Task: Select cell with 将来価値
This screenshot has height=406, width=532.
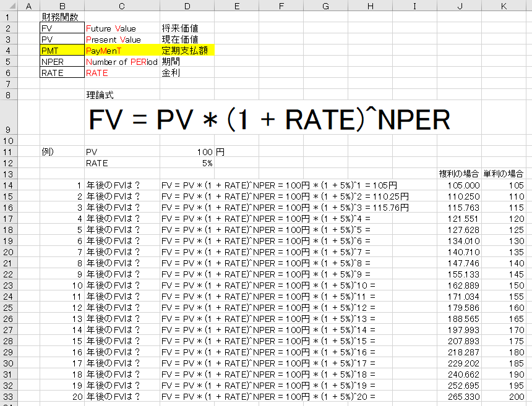Action: pyautogui.click(x=187, y=28)
